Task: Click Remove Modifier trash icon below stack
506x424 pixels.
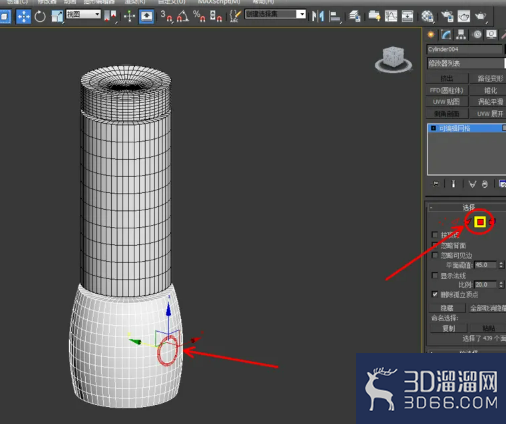Action: [485, 184]
